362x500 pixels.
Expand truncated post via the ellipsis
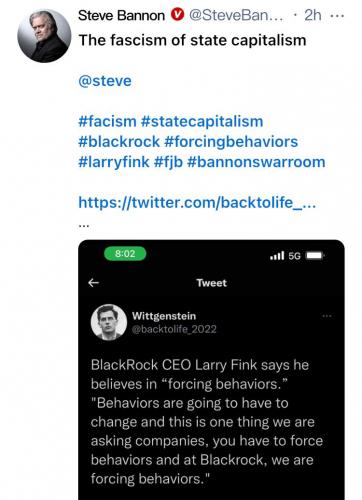pyautogui.click(x=84, y=226)
